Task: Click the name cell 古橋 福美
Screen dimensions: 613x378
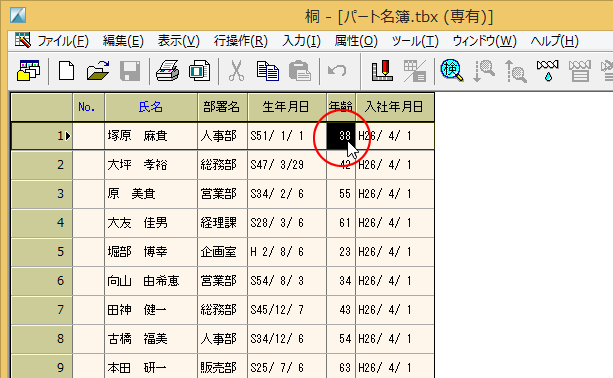Action: click(151, 339)
